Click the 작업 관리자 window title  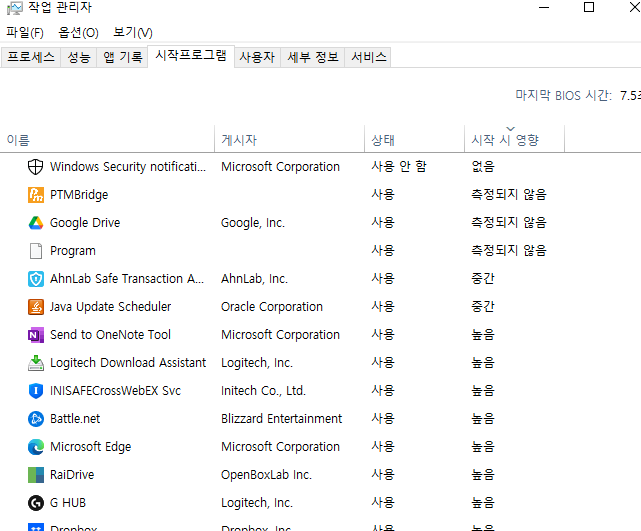[60, 7]
